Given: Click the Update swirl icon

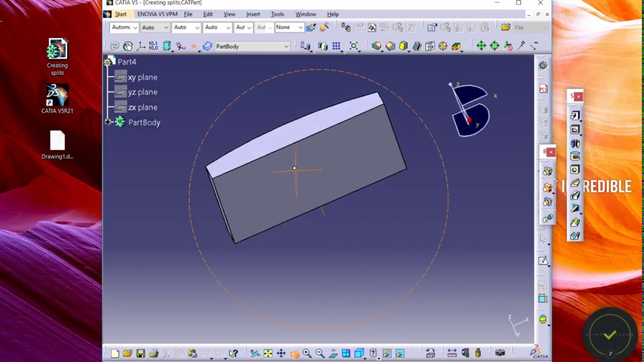Looking at the screenshot, I should tap(115, 46).
